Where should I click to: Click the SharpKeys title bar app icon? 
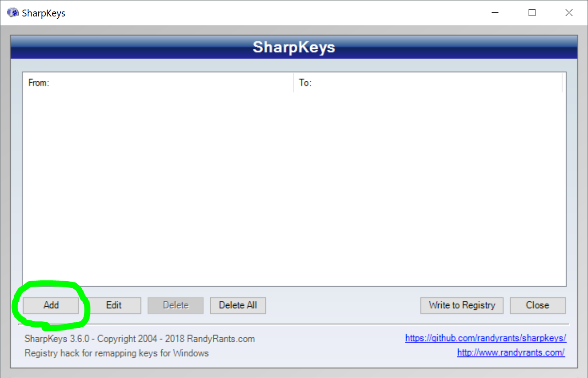pos(13,12)
